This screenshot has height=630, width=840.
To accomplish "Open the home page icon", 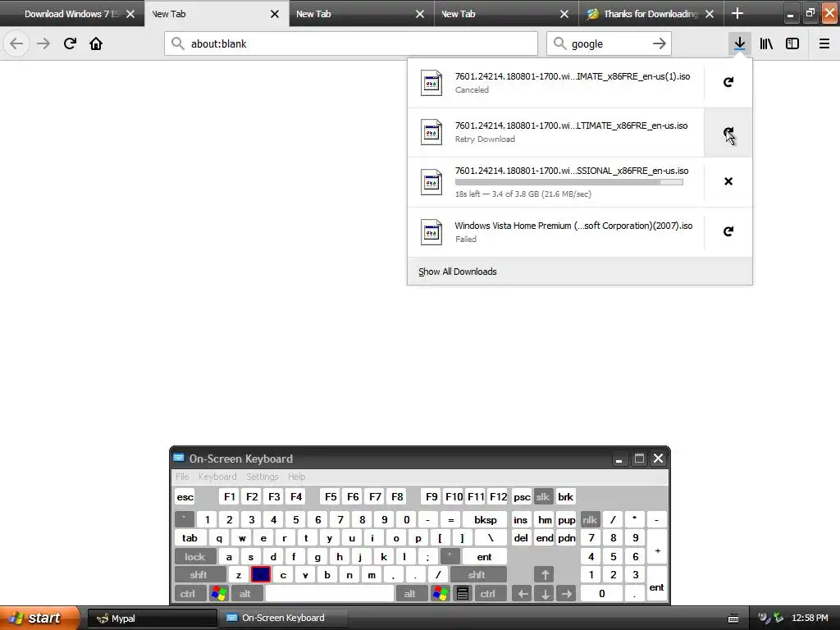I will pos(96,43).
